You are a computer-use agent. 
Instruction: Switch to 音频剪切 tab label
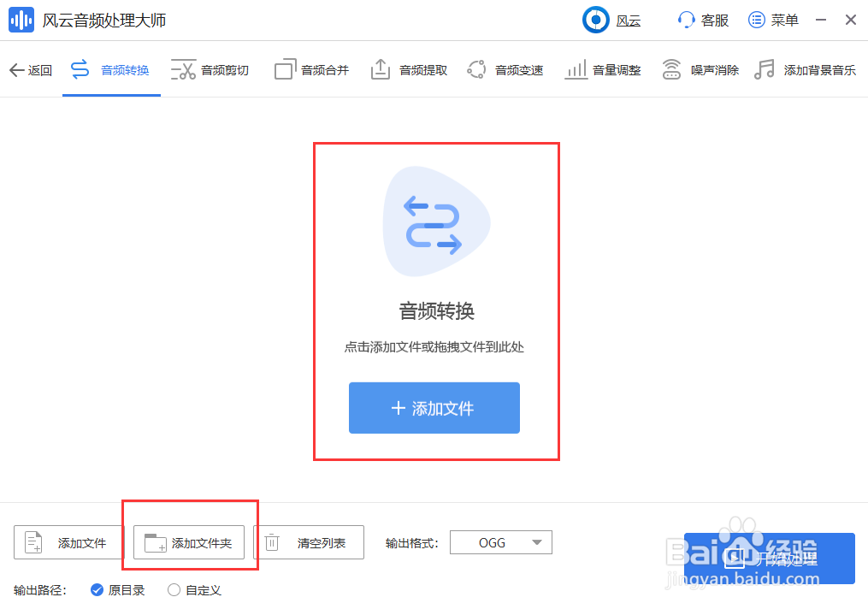(x=225, y=70)
